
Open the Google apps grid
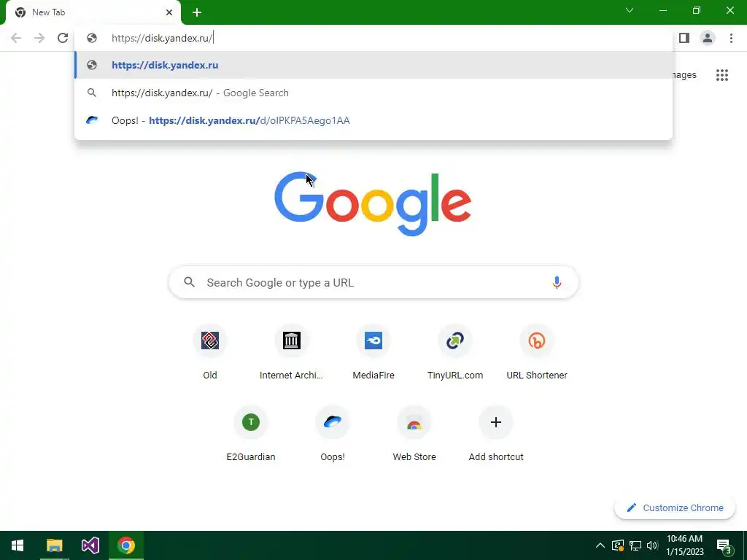pyautogui.click(x=722, y=75)
